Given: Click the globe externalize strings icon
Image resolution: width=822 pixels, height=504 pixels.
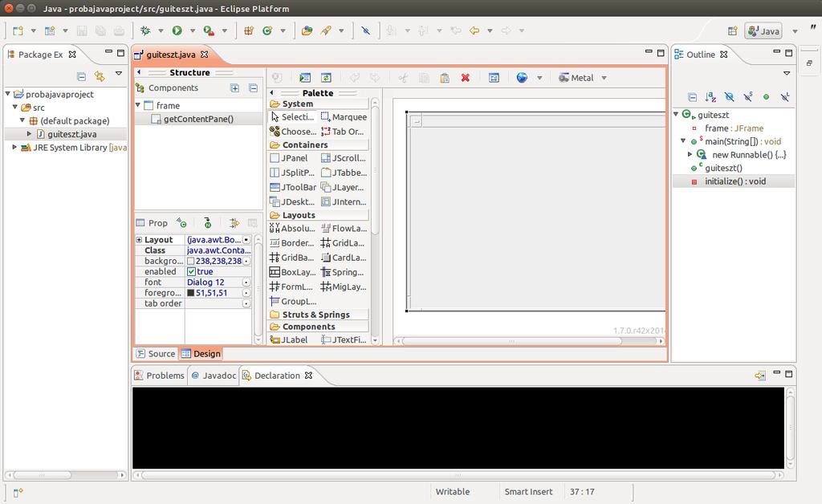Looking at the screenshot, I should tap(522, 78).
